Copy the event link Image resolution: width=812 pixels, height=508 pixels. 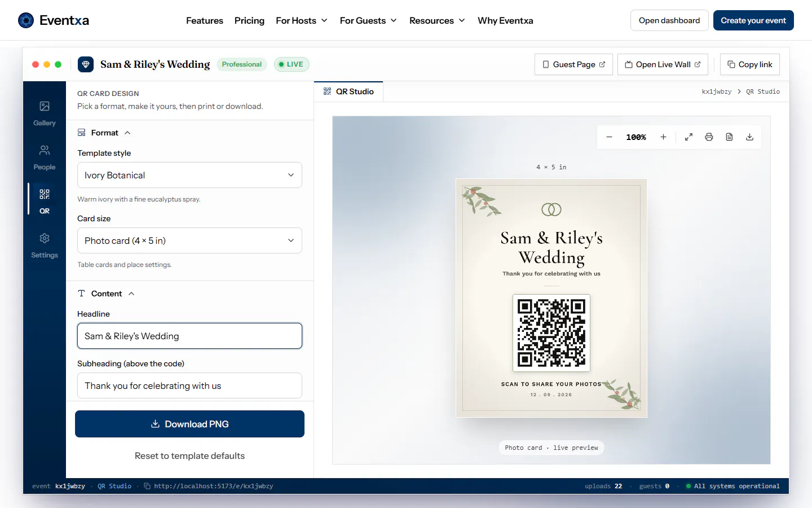coord(750,64)
